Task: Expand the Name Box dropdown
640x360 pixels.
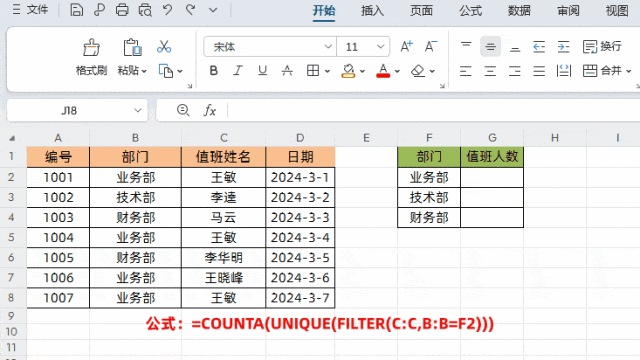Action: click(138, 111)
